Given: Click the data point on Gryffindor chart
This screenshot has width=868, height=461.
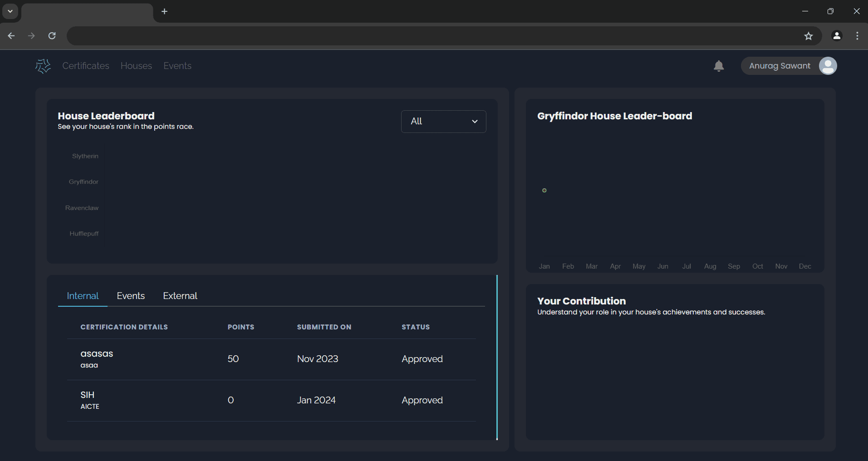Looking at the screenshot, I should click(544, 191).
